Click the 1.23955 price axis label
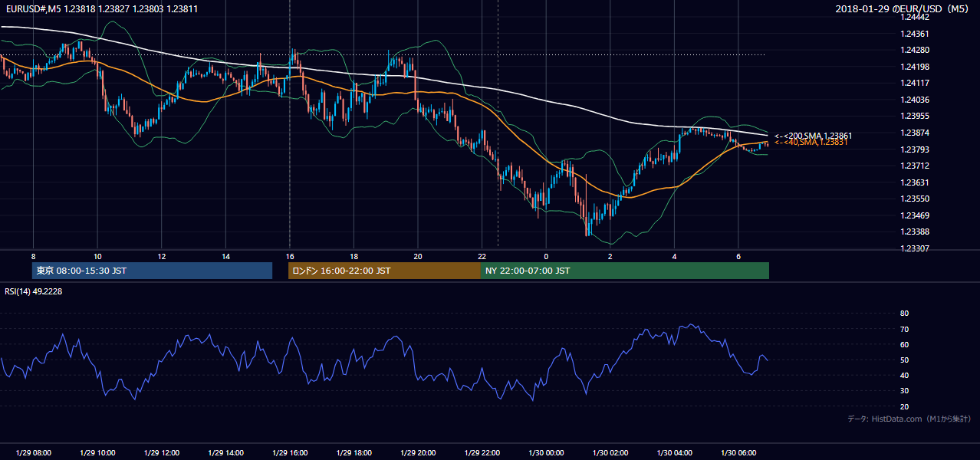 [916, 117]
